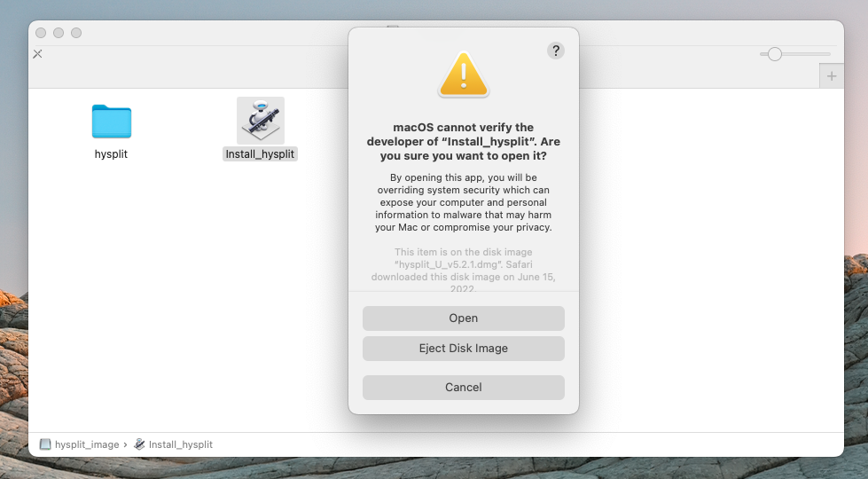The image size is (868, 479).
Task: Click the Install_hysplit file name label
Action: click(260, 154)
